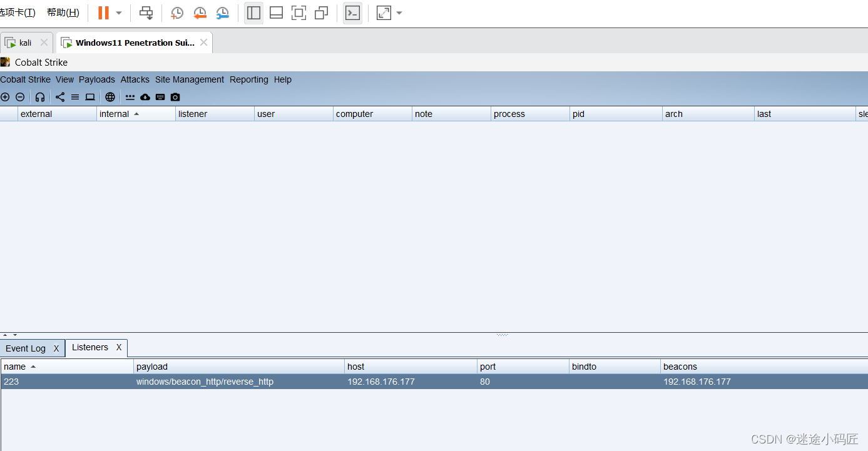Open stretch mode dropdown arrow
The width and height of the screenshot is (868, 451).
[x=399, y=13]
